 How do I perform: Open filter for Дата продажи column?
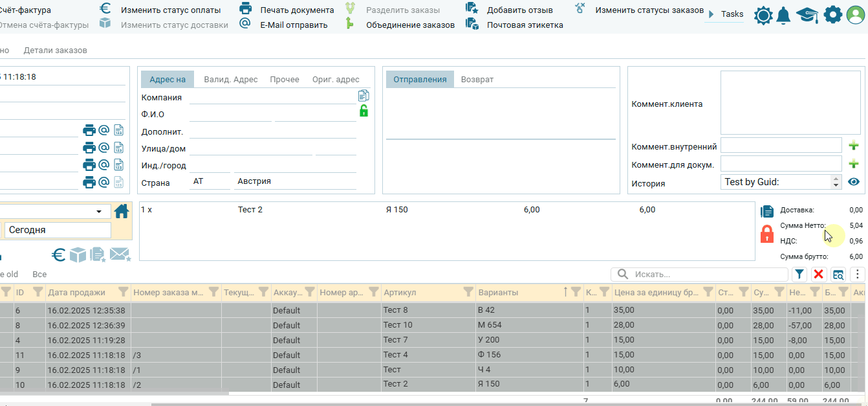click(124, 293)
